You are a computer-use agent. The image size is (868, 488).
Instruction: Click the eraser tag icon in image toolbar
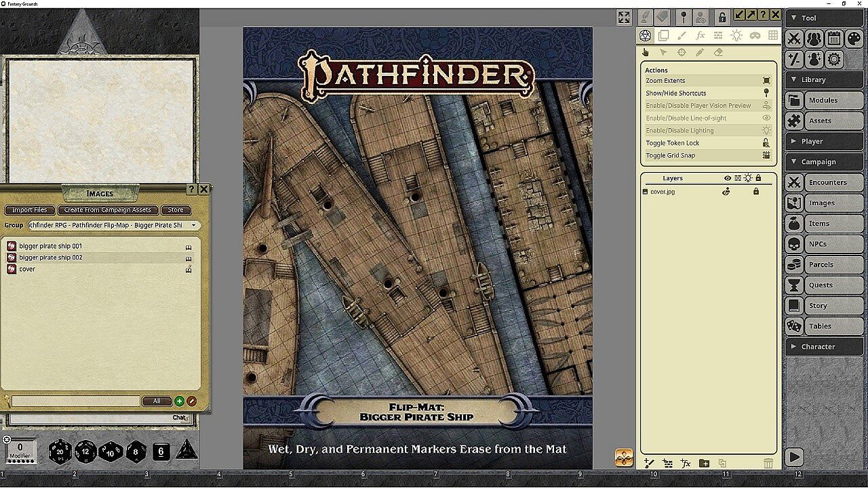(x=663, y=17)
